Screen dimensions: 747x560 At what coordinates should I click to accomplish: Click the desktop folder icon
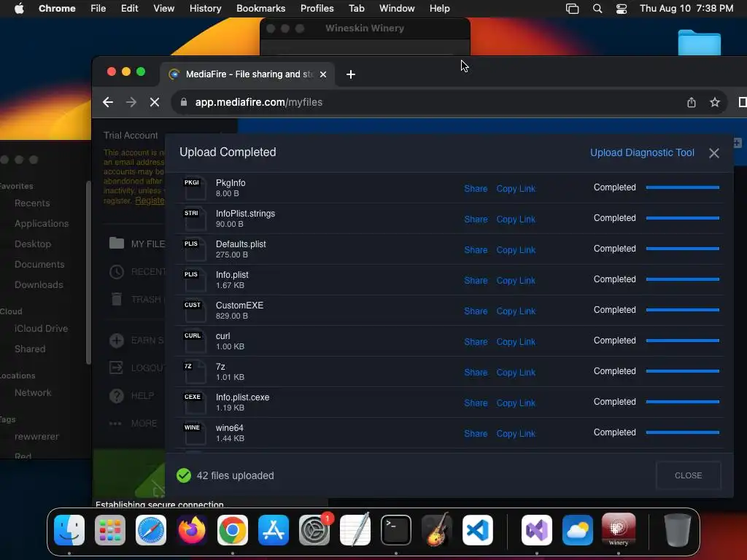point(699,42)
